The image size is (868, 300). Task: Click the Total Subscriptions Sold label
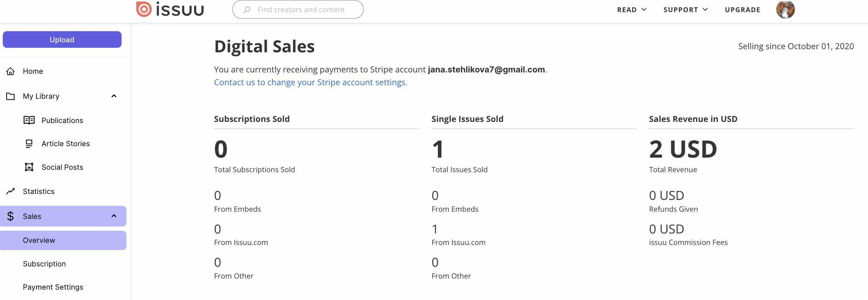click(x=255, y=170)
